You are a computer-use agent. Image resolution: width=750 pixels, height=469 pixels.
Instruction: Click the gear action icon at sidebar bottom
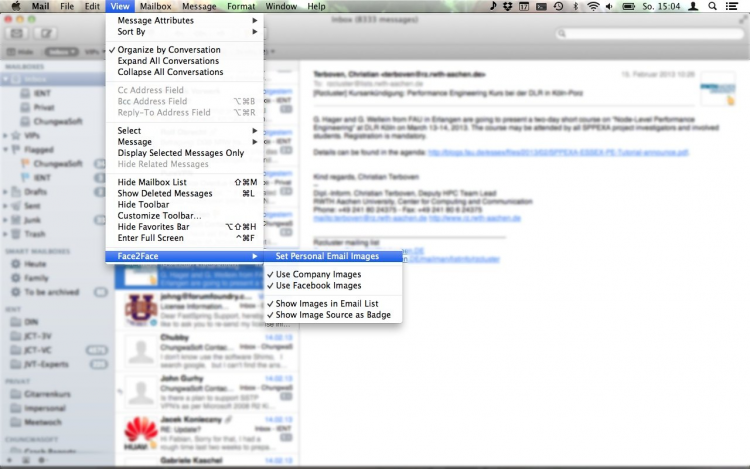pyautogui.click(x=42, y=460)
